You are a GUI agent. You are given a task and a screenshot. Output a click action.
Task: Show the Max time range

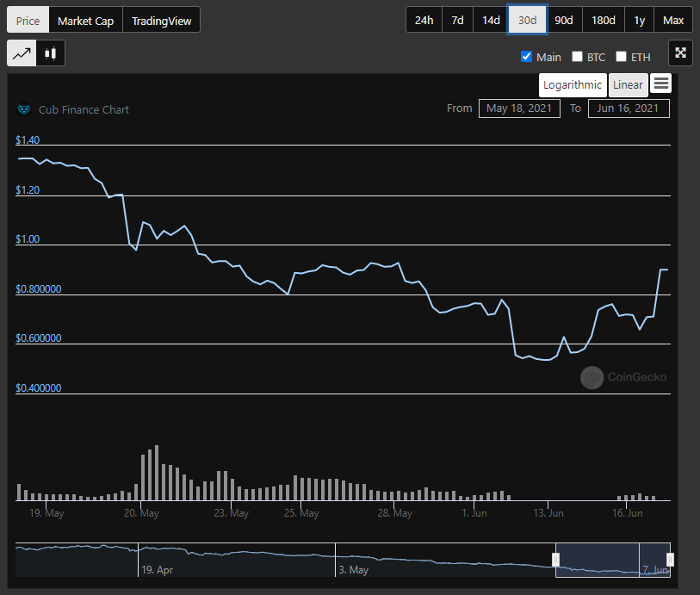673,20
